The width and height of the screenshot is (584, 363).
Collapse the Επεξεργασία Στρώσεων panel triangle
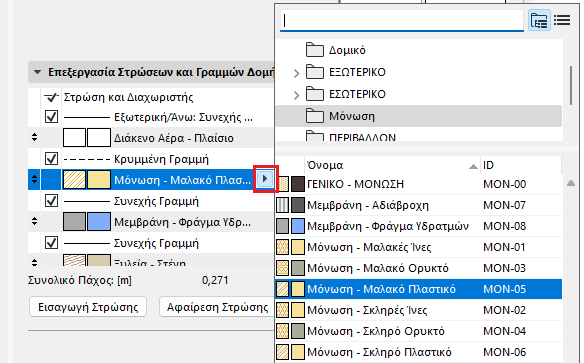(37, 72)
